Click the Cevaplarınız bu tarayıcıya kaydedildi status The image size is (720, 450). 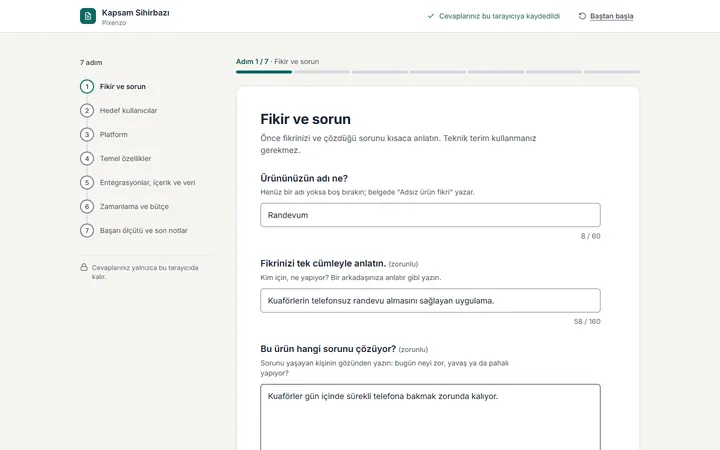(x=499, y=16)
